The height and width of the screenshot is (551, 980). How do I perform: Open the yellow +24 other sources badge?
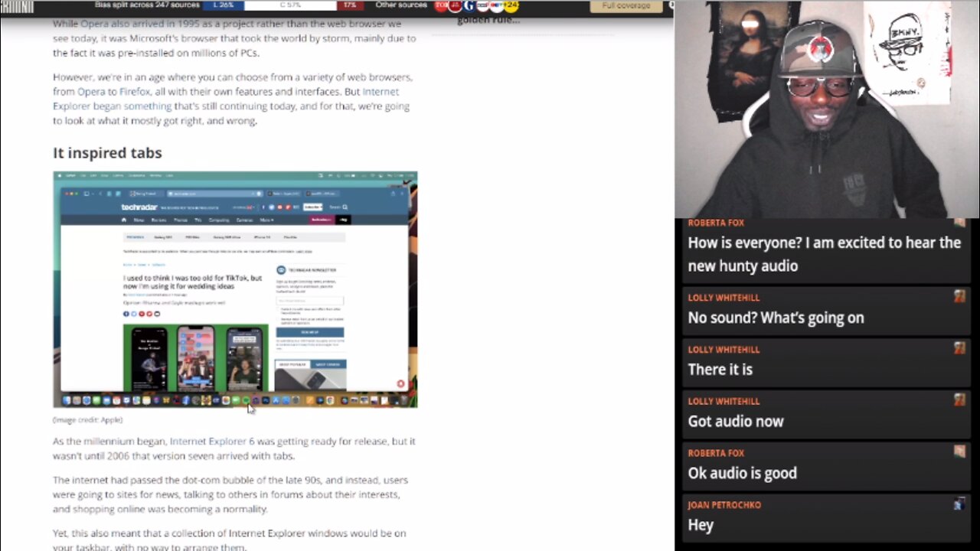coord(511,5)
